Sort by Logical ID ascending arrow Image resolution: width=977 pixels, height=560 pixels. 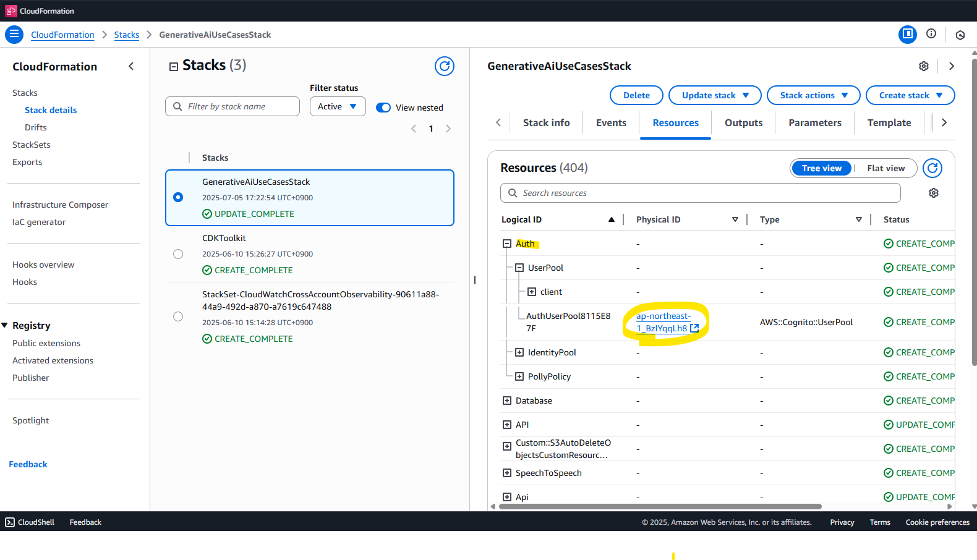pyautogui.click(x=612, y=219)
